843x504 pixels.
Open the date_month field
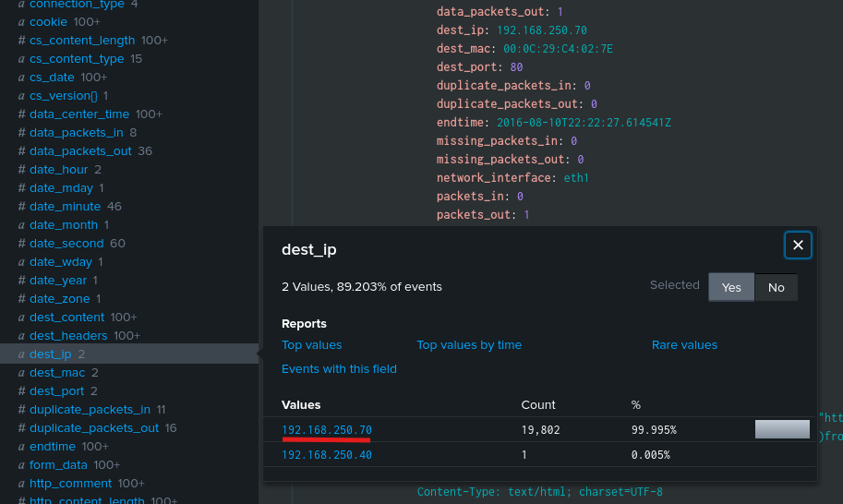click(64, 225)
